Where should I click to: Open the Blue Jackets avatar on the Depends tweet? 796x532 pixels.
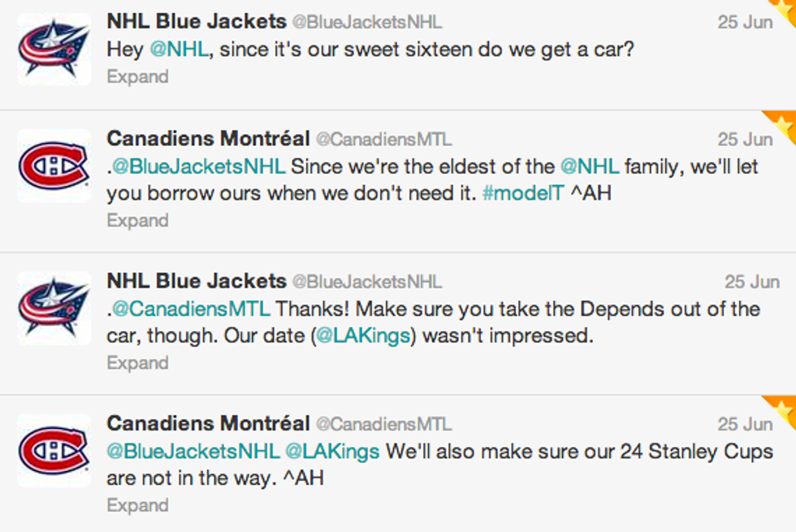click(54, 308)
